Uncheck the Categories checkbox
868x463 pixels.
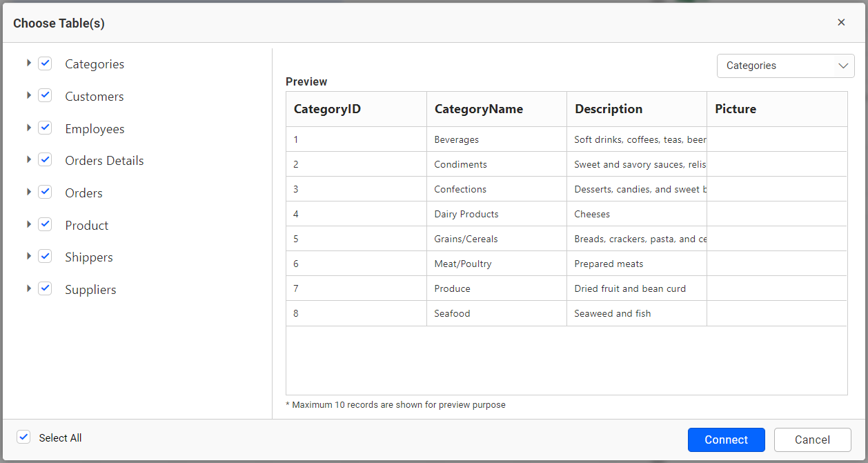45,63
